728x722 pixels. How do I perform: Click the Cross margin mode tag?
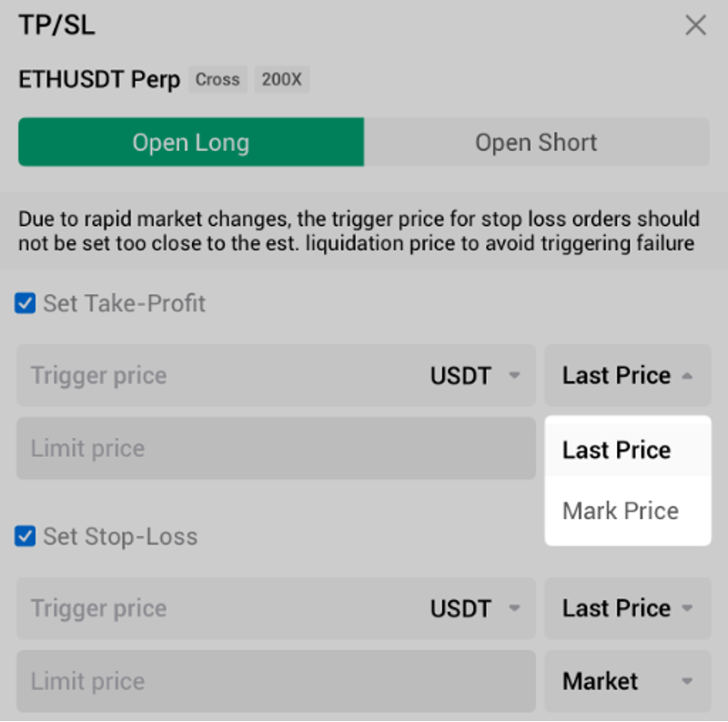tap(217, 79)
